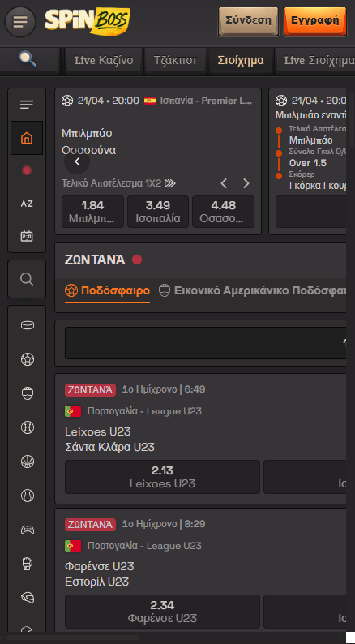Bet 2.34 on Φαρένσε U23
This screenshot has height=644, width=355.
(163, 612)
